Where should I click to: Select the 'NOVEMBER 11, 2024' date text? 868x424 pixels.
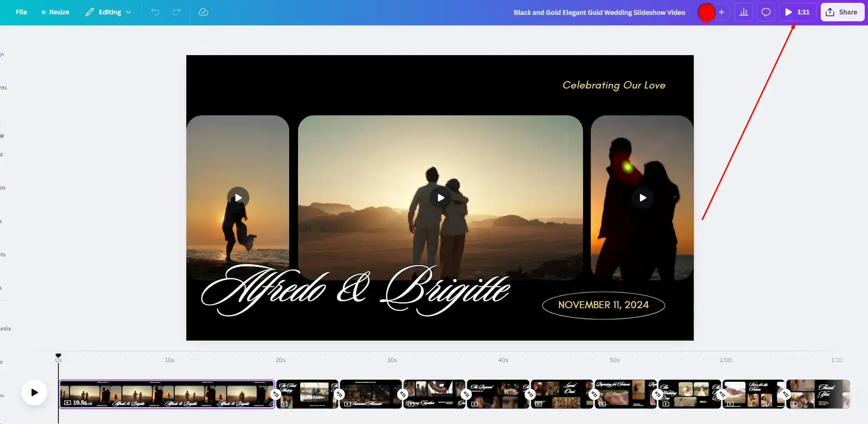(603, 305)
